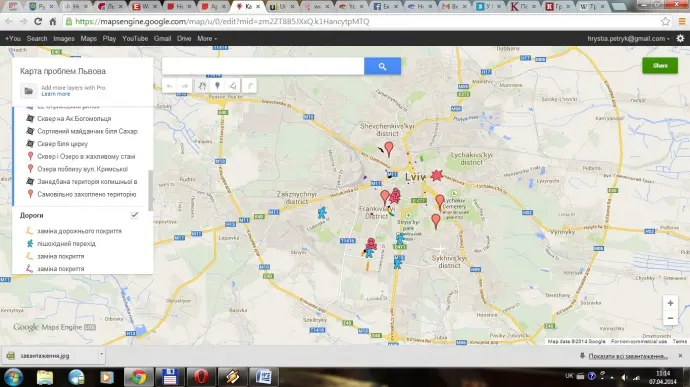Screen dimensions: 690x387
Task: Switch to the Gmail browser tab
Action: [454, 6]
